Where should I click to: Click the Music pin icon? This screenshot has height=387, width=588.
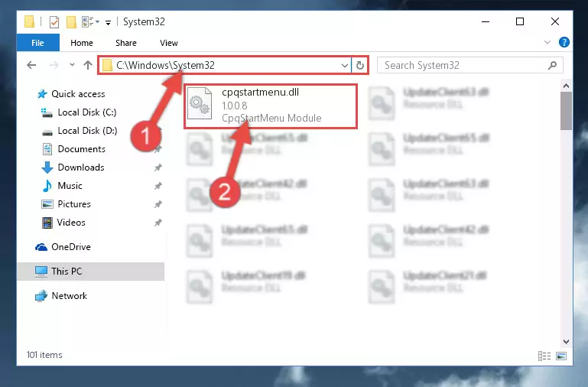(x=158, y=186)
